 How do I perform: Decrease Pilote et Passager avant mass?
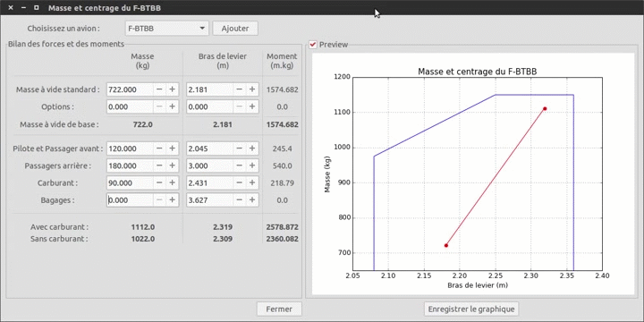[159, 148]
